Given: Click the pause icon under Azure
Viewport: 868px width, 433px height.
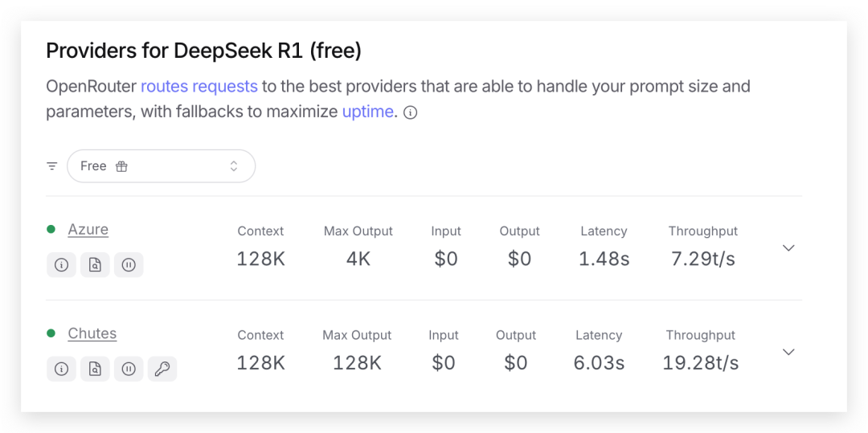Looking at the screenshot, I should pos(129,264).
